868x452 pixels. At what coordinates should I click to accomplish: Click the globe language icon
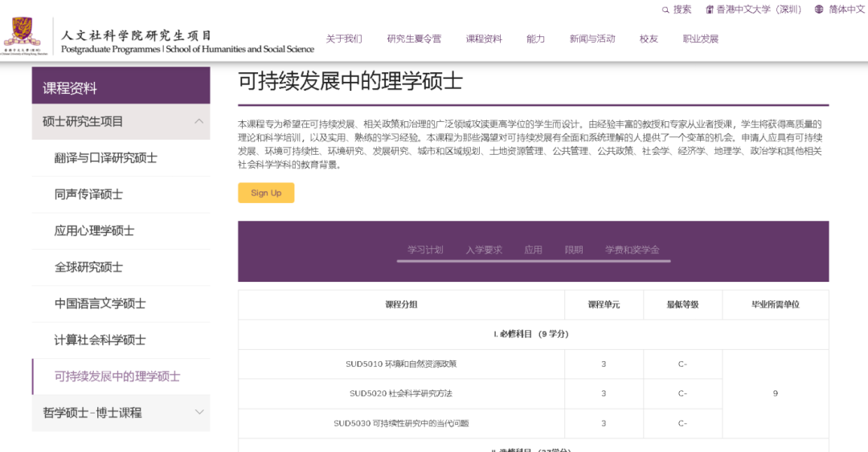tap(819, 10)
